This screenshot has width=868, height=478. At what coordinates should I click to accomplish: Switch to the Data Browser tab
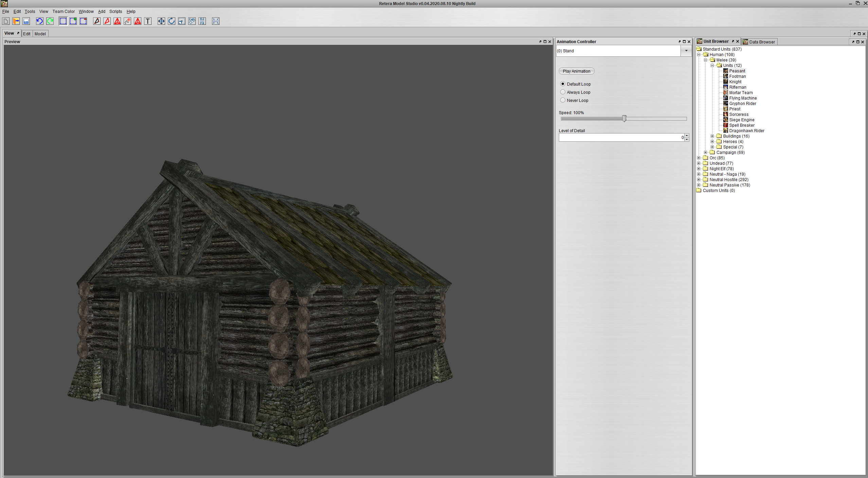[x=760, y=42]
